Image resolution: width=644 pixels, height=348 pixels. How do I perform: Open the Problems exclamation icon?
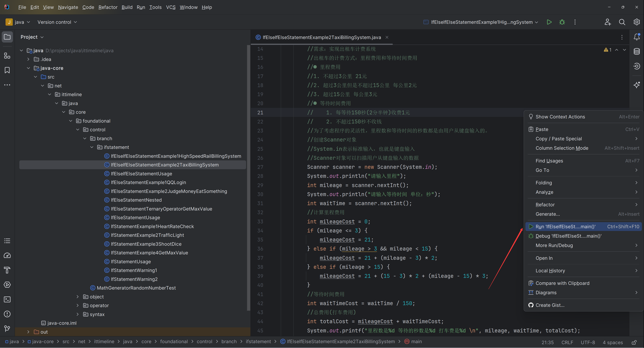(x=7, y=314)
